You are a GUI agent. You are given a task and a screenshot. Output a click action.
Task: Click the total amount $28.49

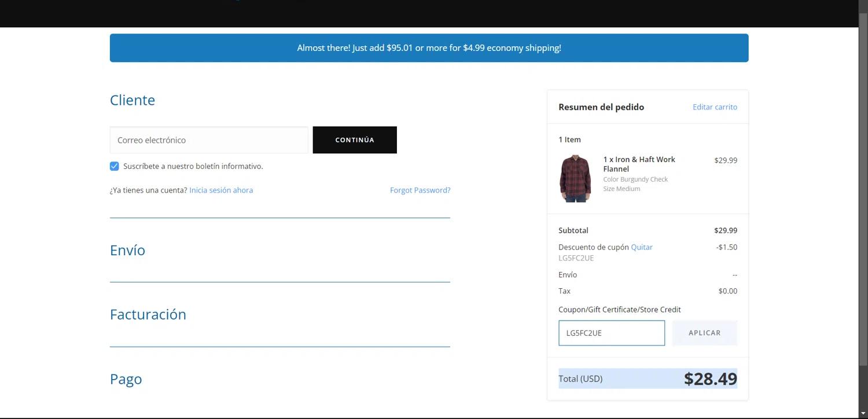[710, 378]
